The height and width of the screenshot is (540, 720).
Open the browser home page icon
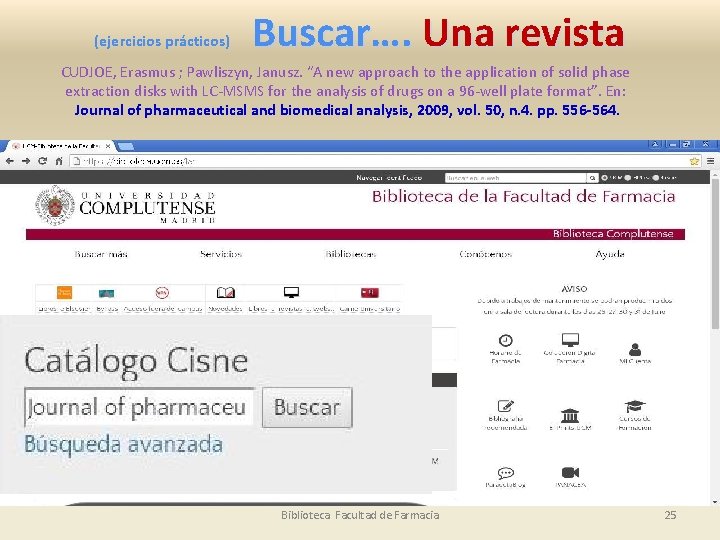click(59, 161)
